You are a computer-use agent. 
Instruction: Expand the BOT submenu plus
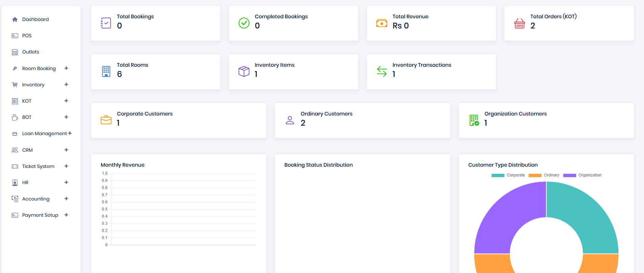click(x=66, y=117)
